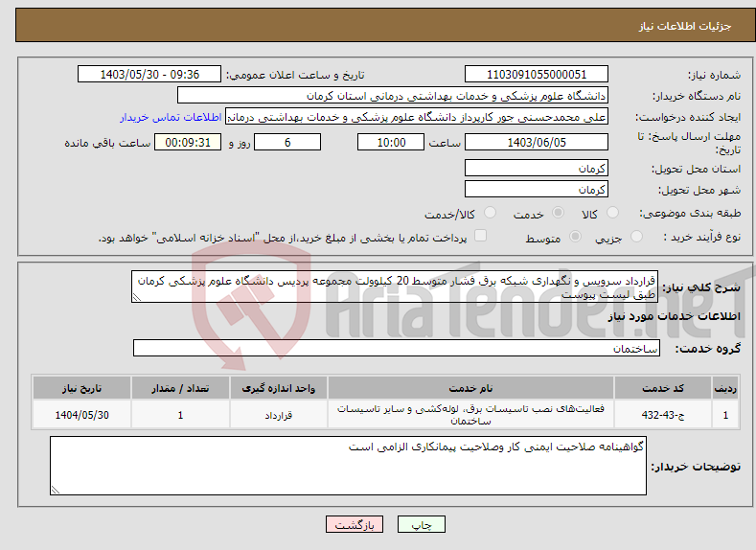Viewport: 756px width, 550px height.
Task: Click the remaining time field 00:09:31
Action: (188, 142)
